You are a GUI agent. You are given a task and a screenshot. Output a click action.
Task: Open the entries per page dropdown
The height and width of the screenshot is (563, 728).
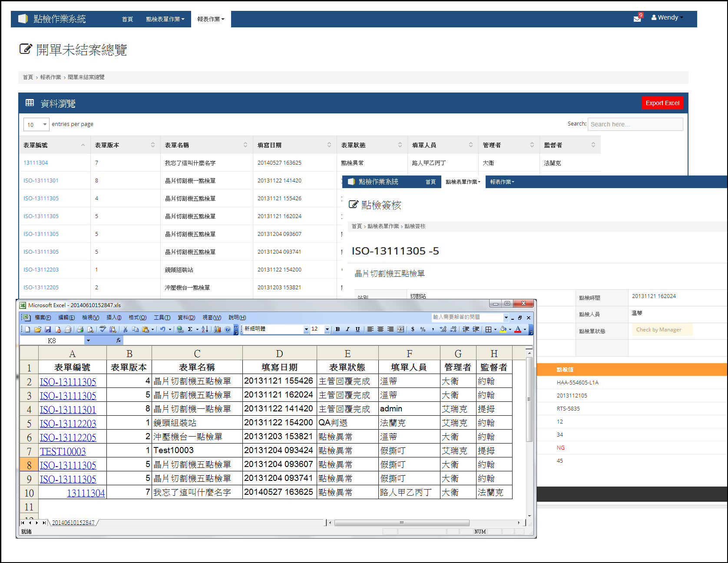coord(36,125)
